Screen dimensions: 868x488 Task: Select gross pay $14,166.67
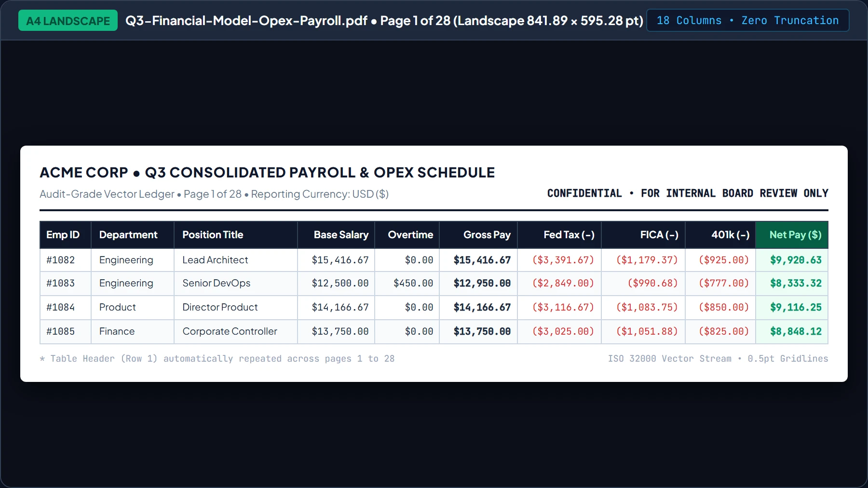[x=478, y=307]
